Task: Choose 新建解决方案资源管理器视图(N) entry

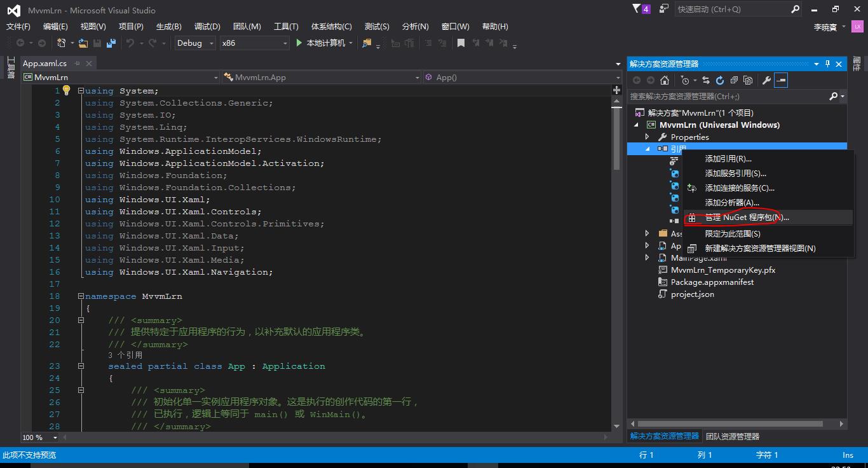Action: (x=768, y=248)
